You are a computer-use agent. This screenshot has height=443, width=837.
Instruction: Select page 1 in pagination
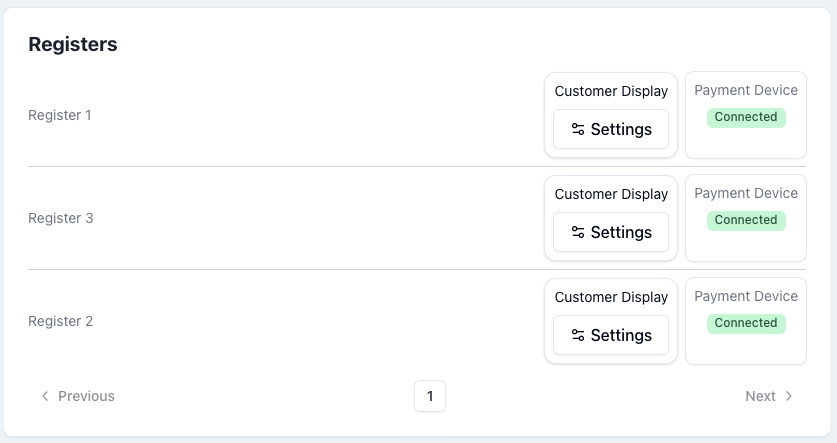pos(430,396)
